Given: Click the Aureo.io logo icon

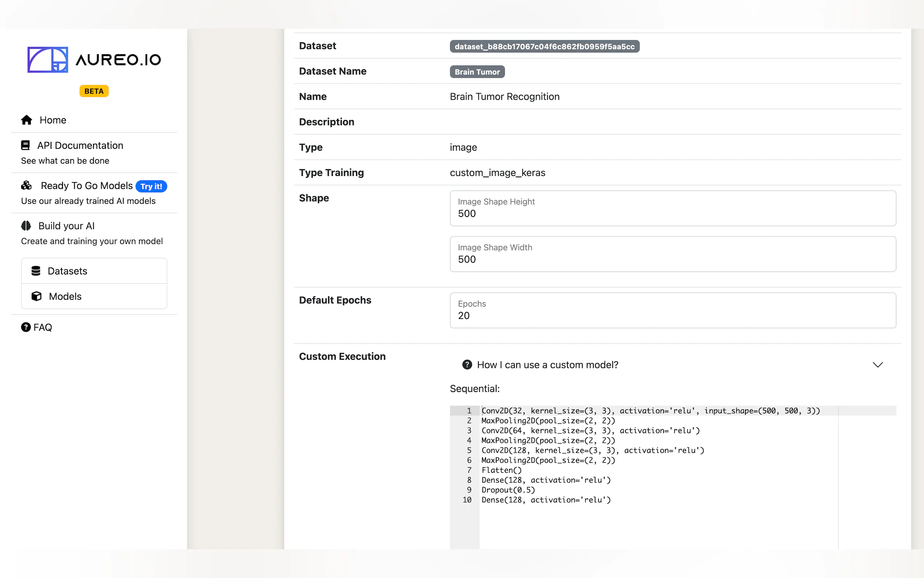Looking at the screenshot, I should click(x=48, y=60).
